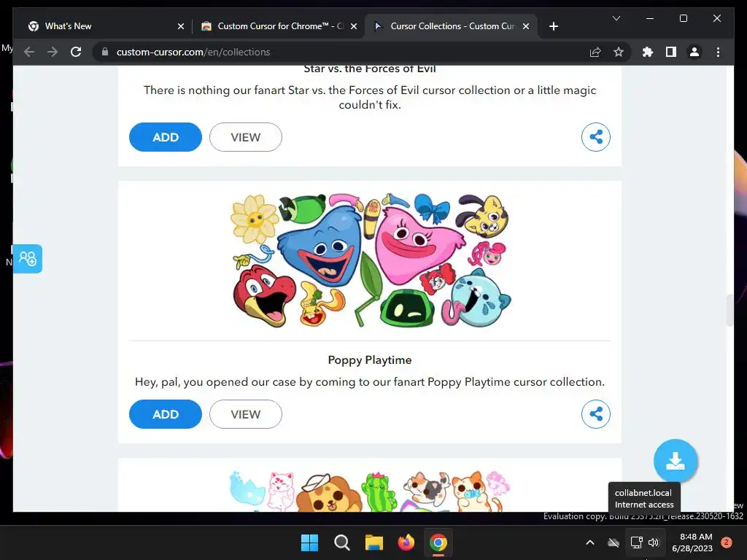This screenshot has height=560, width=747.
Task: Share the Poppy Playtime collection
Action: (x=595, y=414)
